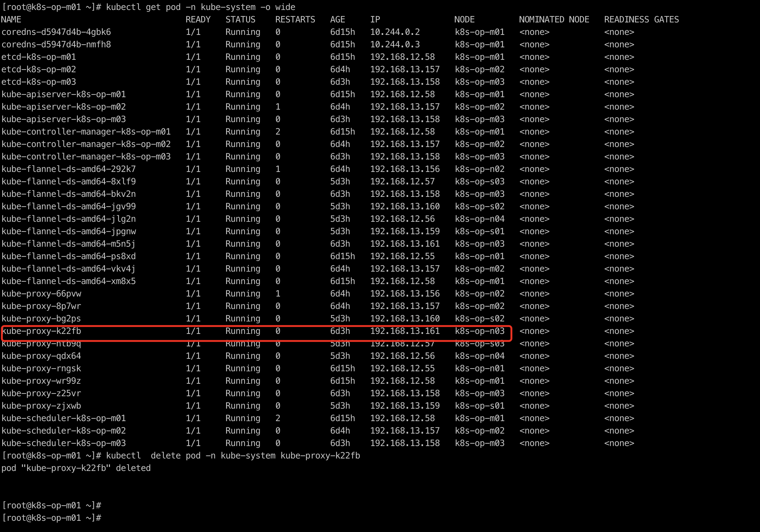Click the pod "kube-proxy-k22fb" deleted message
The height and width of the screenshot is (532, 760).
(76, 468)
